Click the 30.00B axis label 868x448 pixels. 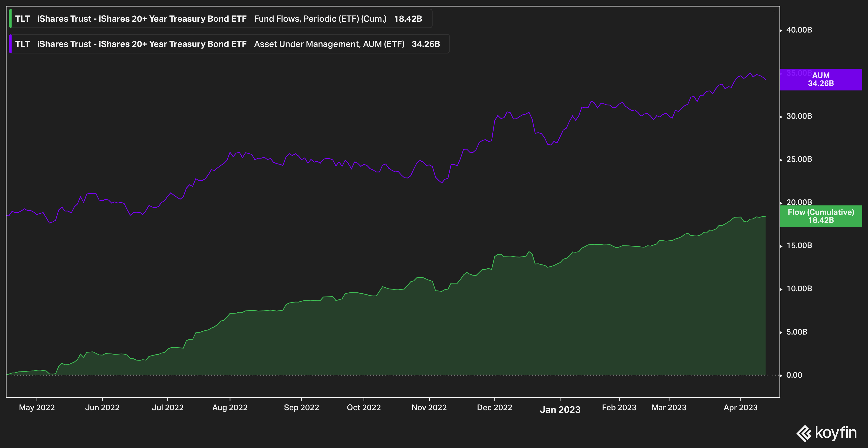click(x=799, y=116)
